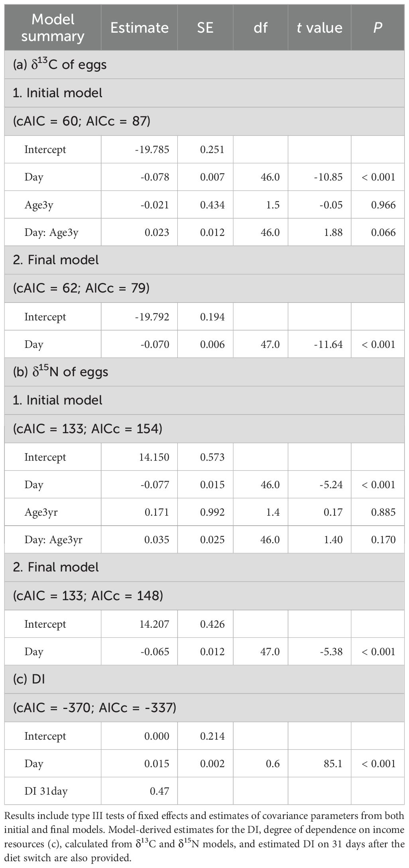Screen dimensions: 409x868
Task: Click the cAIC = -370; AICc = -337 row
Action: [204, 707]
